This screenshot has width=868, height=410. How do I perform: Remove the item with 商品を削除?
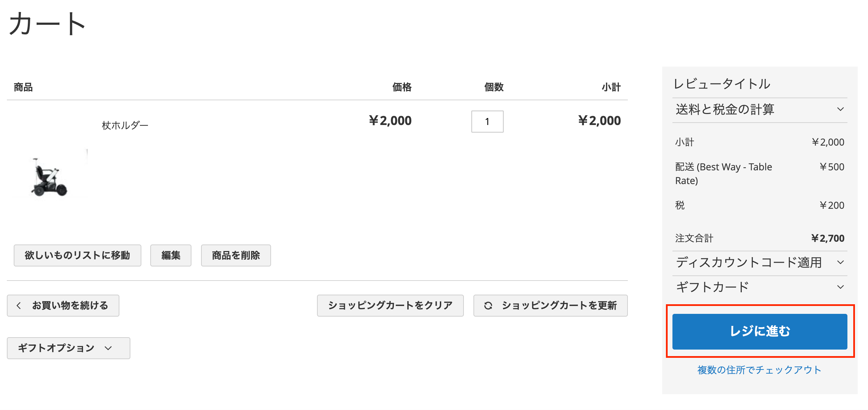tap(236, 255)
